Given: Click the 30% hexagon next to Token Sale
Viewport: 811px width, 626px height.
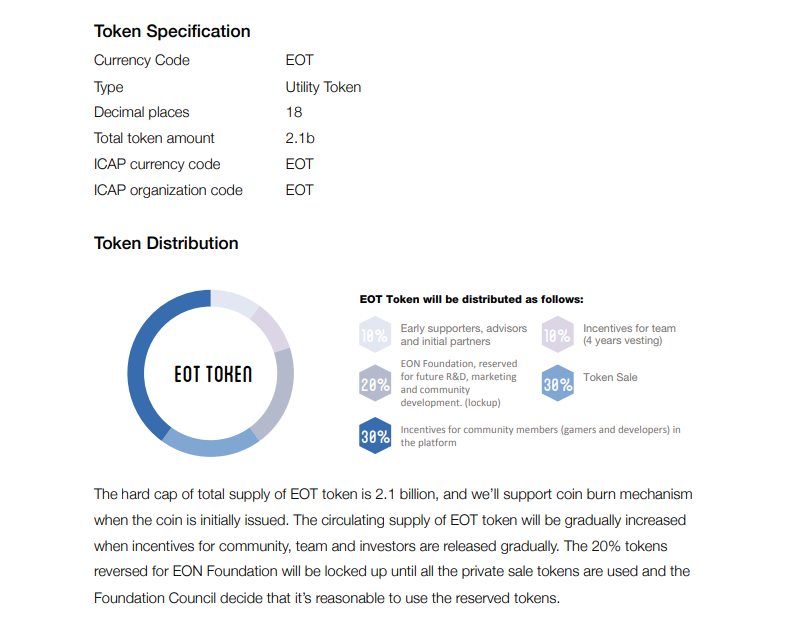Looking at the screenshot, I should [557, 383].
